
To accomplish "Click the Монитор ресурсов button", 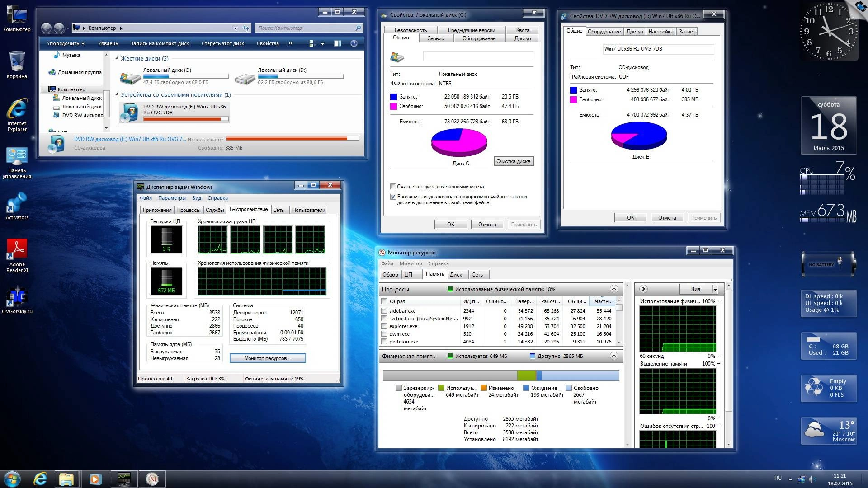I will pyautogui.click(x=268, y=358).
